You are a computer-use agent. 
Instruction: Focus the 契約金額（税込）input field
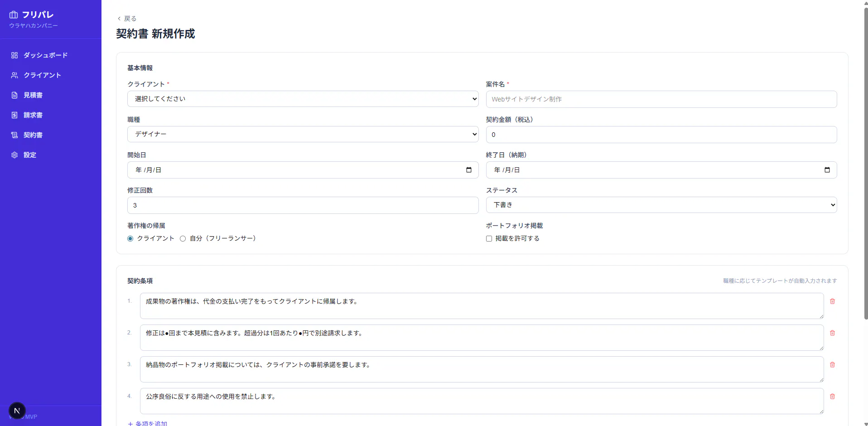coord(661,135)
